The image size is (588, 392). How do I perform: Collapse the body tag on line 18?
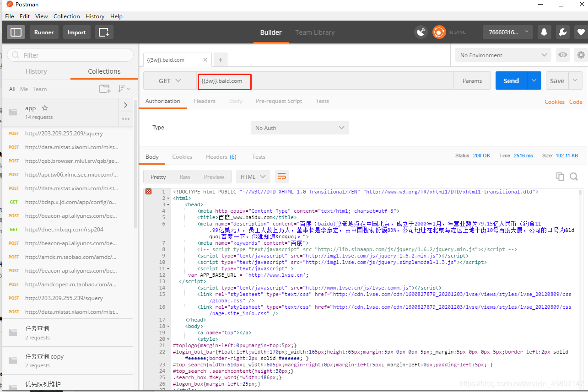(x=169, y=327)
